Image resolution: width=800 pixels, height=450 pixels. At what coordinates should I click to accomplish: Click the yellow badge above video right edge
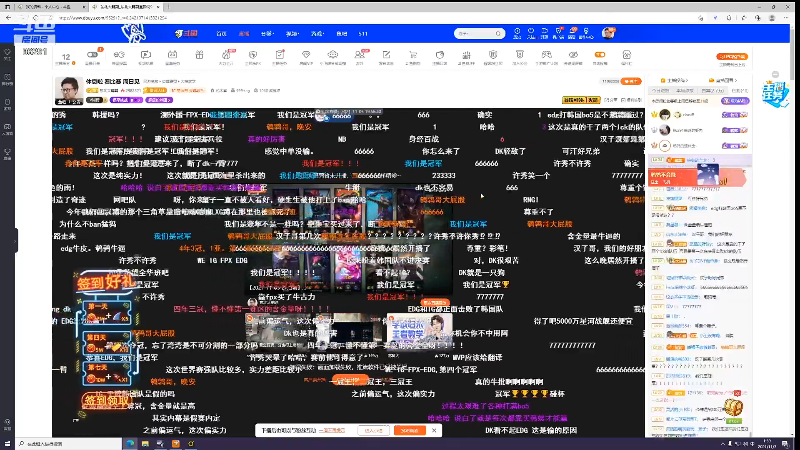coord(581,100)
